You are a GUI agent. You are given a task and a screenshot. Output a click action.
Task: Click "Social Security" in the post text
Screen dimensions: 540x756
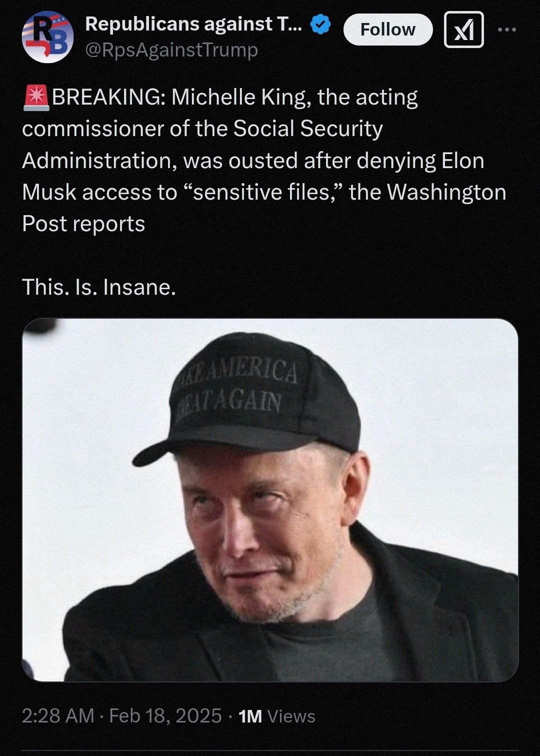tap(308, 129)
